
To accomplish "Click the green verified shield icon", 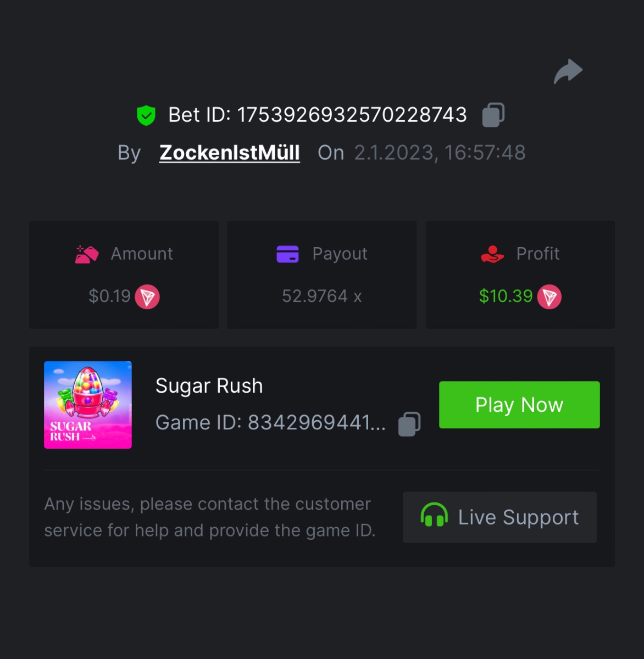I will tap(146, 115).
